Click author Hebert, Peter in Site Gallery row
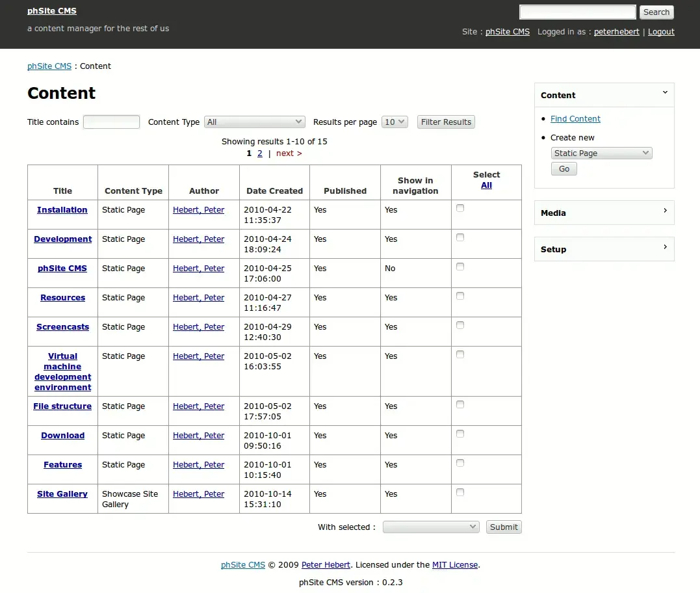Image resolution: width=700 pixels, height=593 pixels. pyautogui.click(x=199, y=494)
